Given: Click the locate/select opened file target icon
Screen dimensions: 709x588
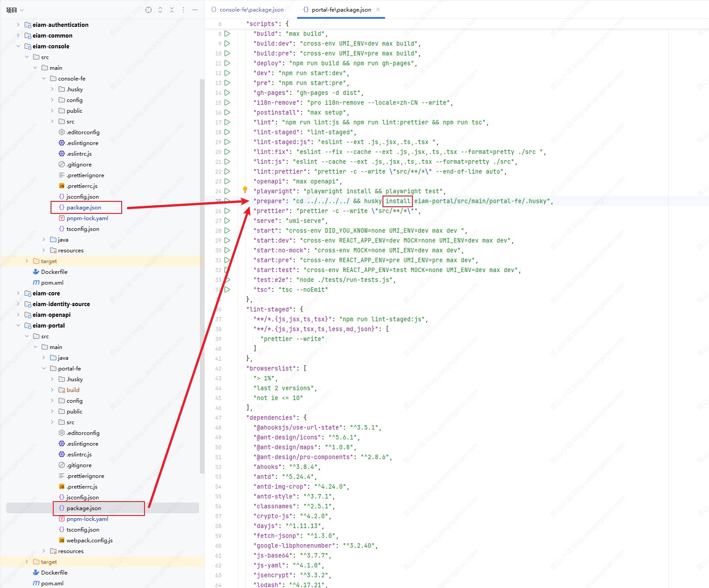Looking at the screenshot, I should 149,10.
